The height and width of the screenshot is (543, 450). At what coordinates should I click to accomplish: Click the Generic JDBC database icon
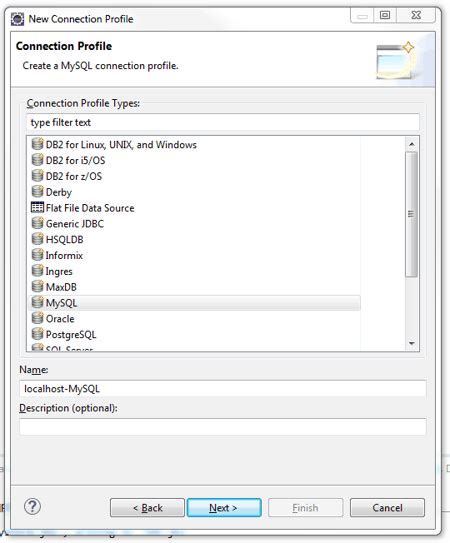pyautogui.click(x=37, y=223)
